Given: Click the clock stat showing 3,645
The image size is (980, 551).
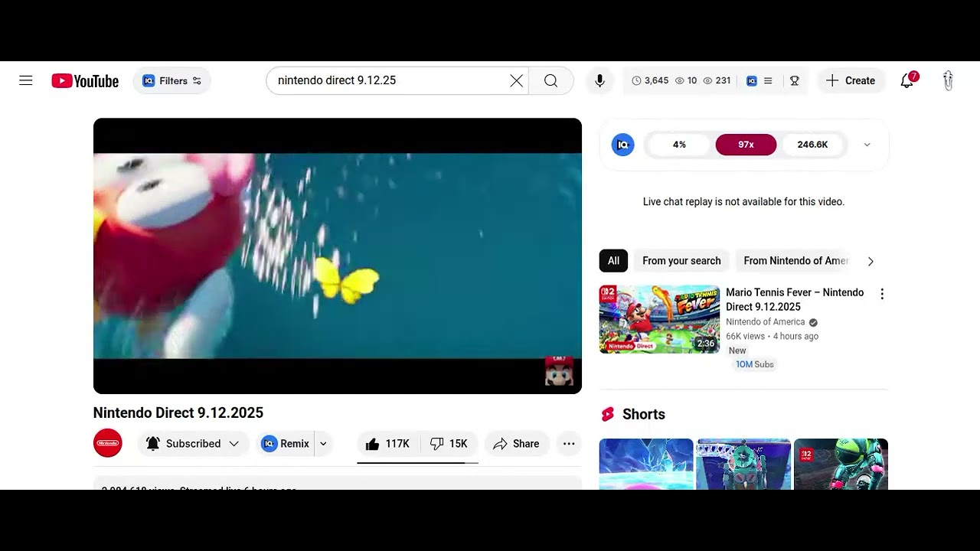Looking at the screenshot, I should click(650, 80).
